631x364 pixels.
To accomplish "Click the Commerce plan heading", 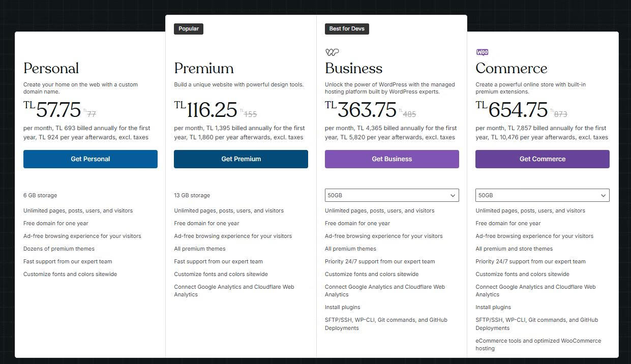I will [x=511, y=69].
